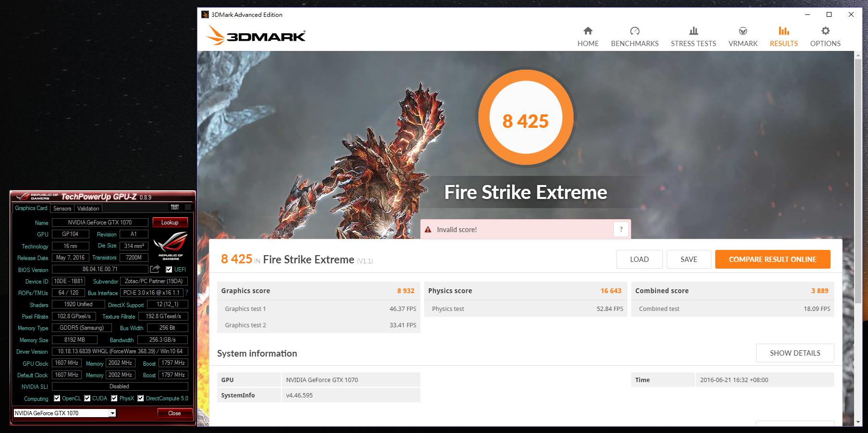Click the 'Invalid score!' message text
The image size is (868, 433).
coord(457,230)
